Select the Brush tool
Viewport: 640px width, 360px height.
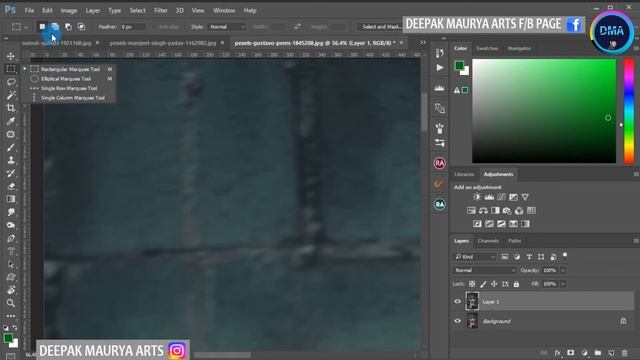11,147
